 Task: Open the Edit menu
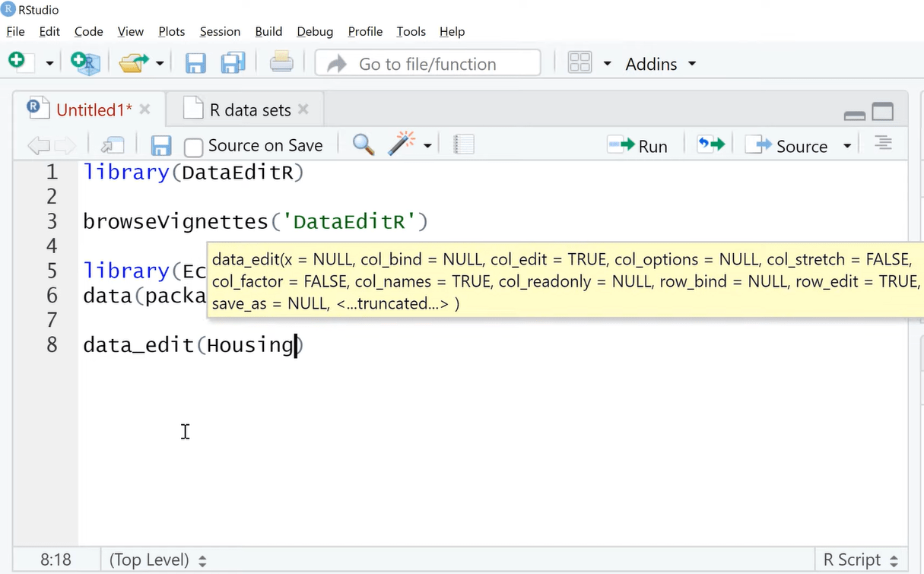49,31
